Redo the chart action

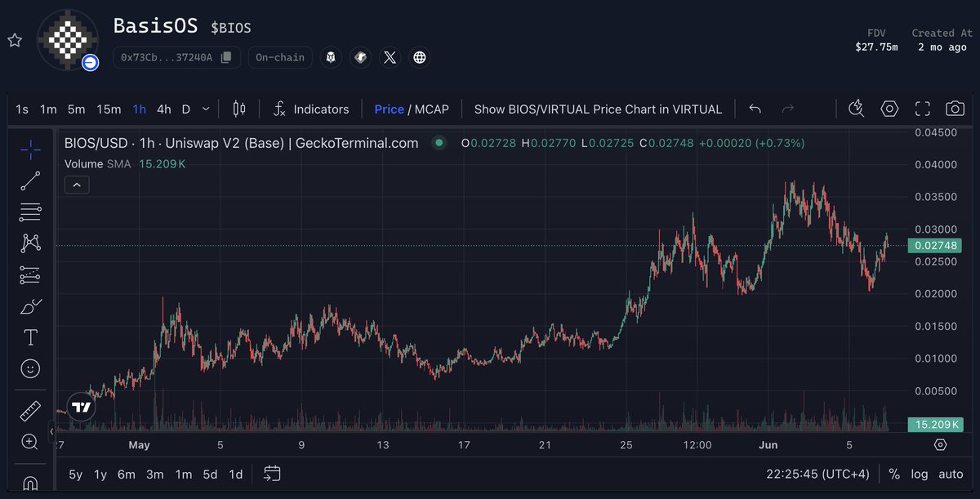click(x=788, y=109)
